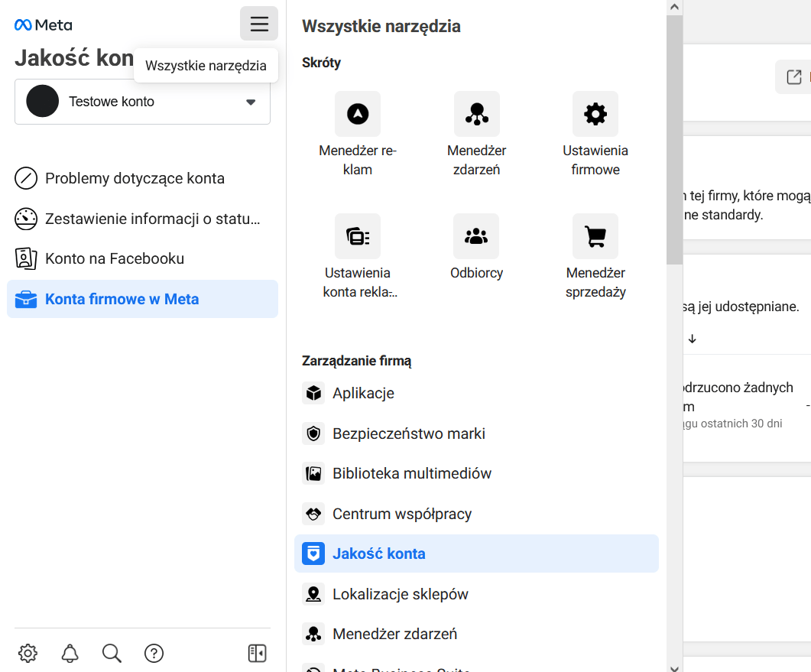The width and height of the screenshot is (811, 672).
Task: Open Ustawienia firmowe gear shortcut
Action: point(595,115)
